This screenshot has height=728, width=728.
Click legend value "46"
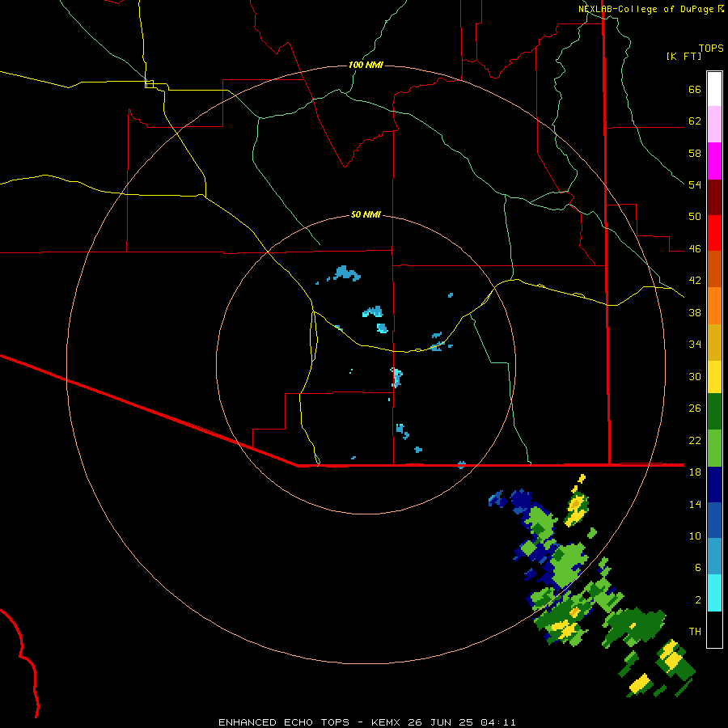[695, 249]
